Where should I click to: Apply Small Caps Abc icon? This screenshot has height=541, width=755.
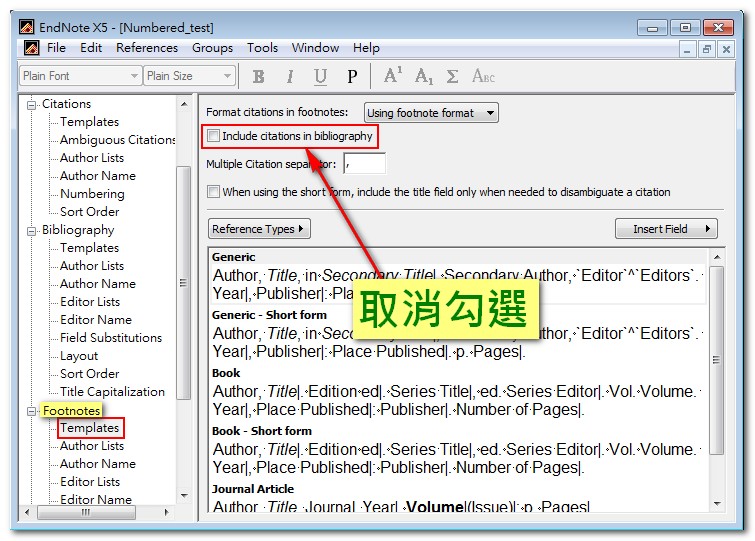tap(483, 76)
